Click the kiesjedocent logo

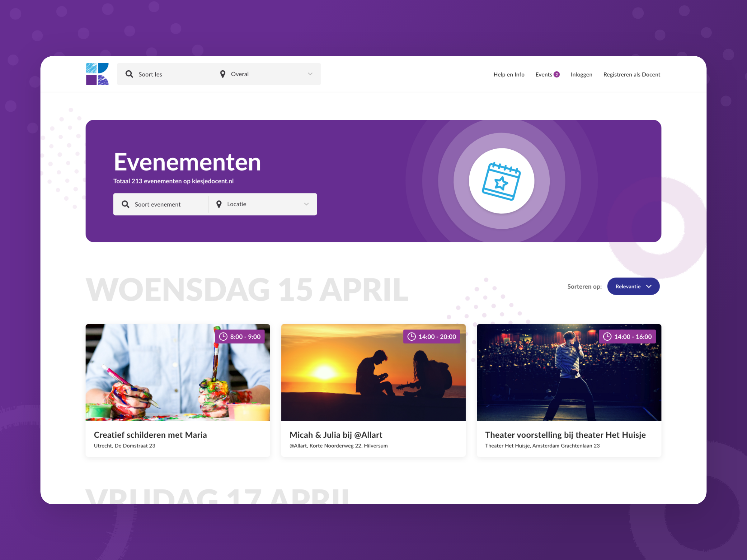[97, 74]
